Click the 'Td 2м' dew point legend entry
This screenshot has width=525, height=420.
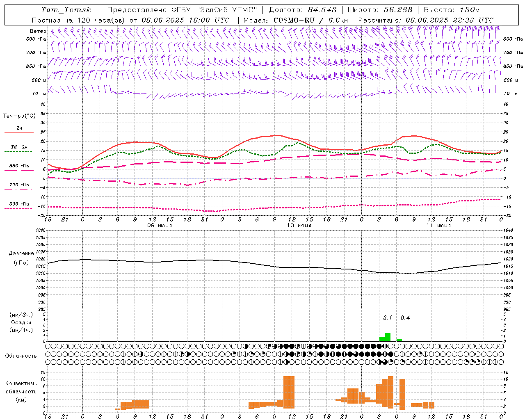[19, 147]
